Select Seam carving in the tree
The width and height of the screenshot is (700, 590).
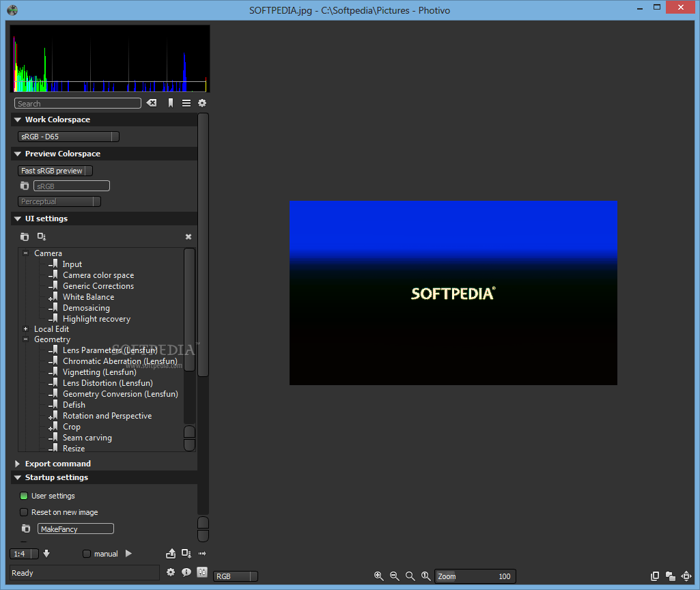[87, 437]
